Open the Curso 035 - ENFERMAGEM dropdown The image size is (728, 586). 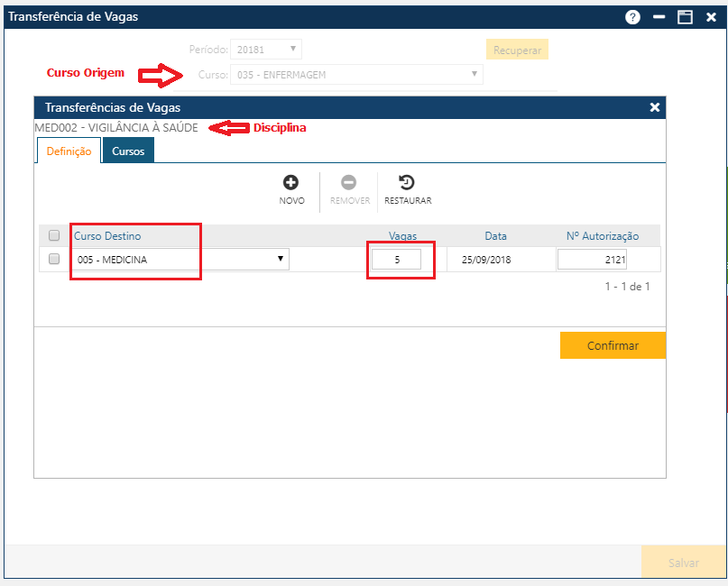pyautogui.click(x=356, y=75)
